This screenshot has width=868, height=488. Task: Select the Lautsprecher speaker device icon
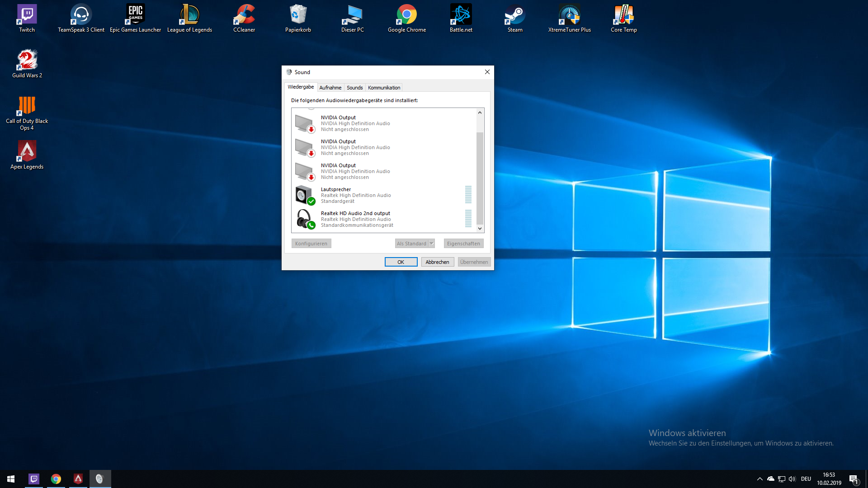tap(304, 195)
